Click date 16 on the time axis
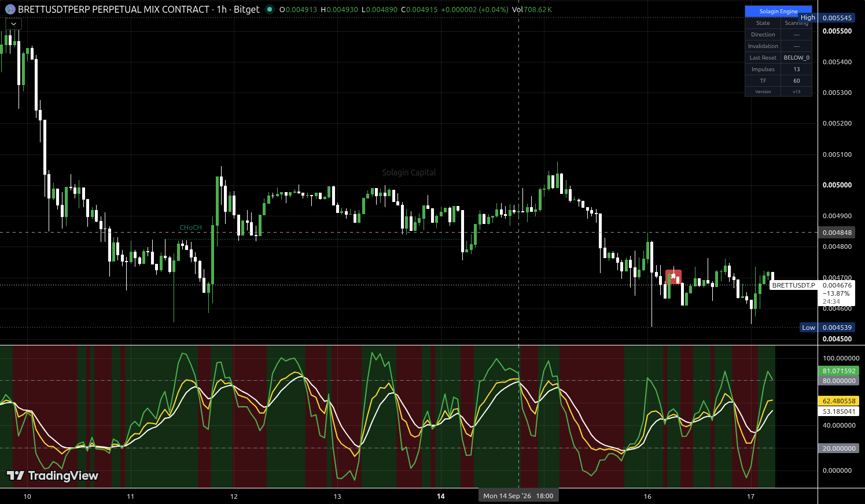The height and width of the screenshot is (504, 865). [647, 496]
